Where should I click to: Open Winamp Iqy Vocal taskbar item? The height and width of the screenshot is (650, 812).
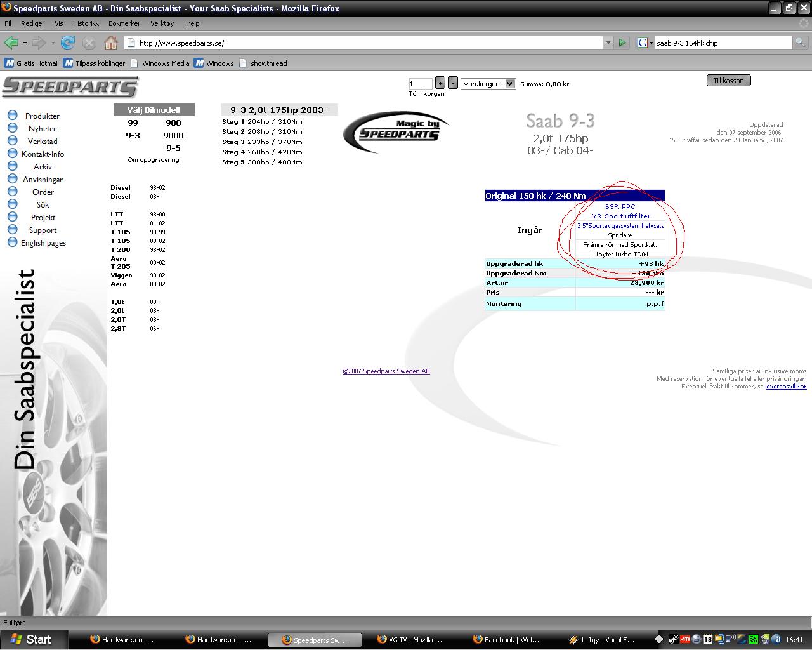coord(601,640)
